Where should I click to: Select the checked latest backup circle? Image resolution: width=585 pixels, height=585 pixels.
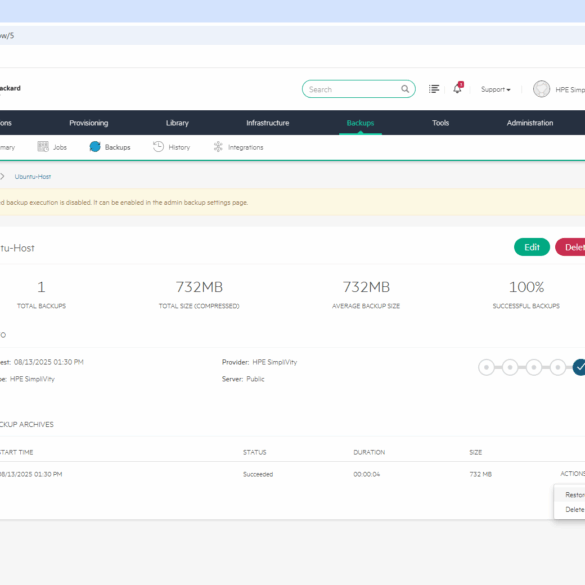(579, 367)
